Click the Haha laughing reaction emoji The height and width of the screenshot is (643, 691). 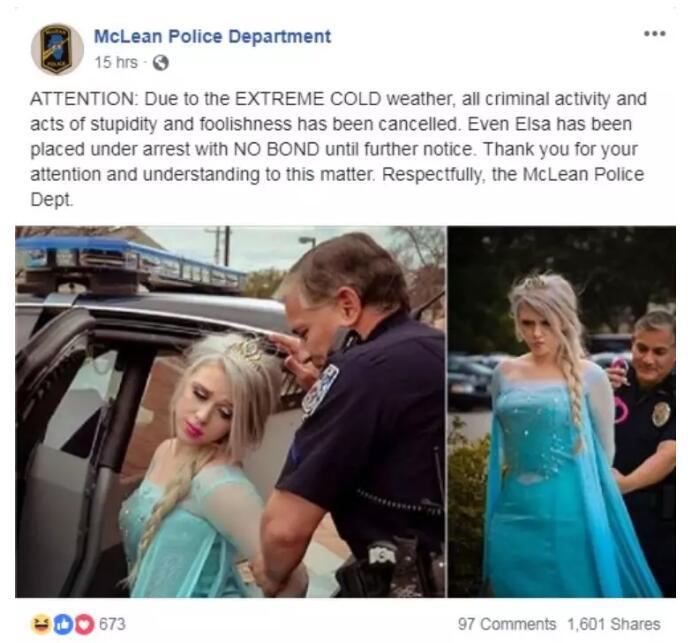click(41, 624)
